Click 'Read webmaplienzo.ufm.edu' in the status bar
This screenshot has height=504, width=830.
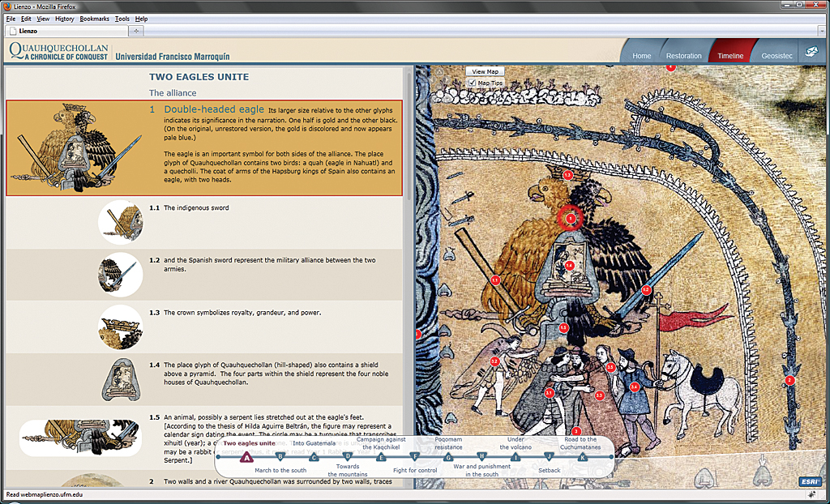click(x=45, y=495)
